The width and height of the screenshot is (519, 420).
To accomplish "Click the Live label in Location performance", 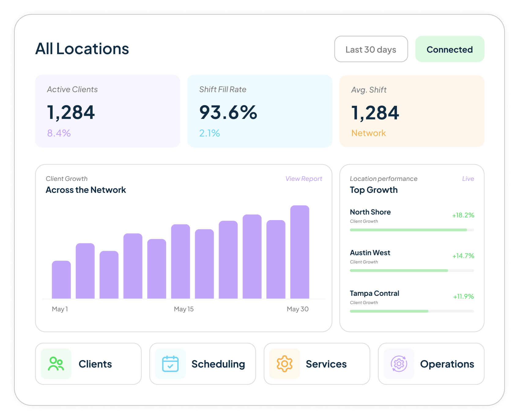I will click(468, 179).
